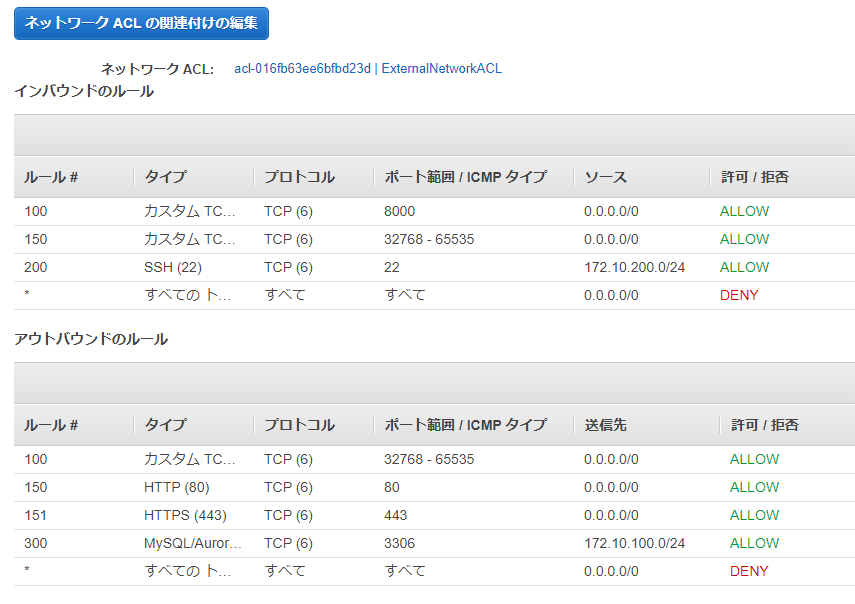Open the acl-016fb63ee6bfbd23d | ExternalNetworkACL link
855x604 pixels.
point(368,69)
